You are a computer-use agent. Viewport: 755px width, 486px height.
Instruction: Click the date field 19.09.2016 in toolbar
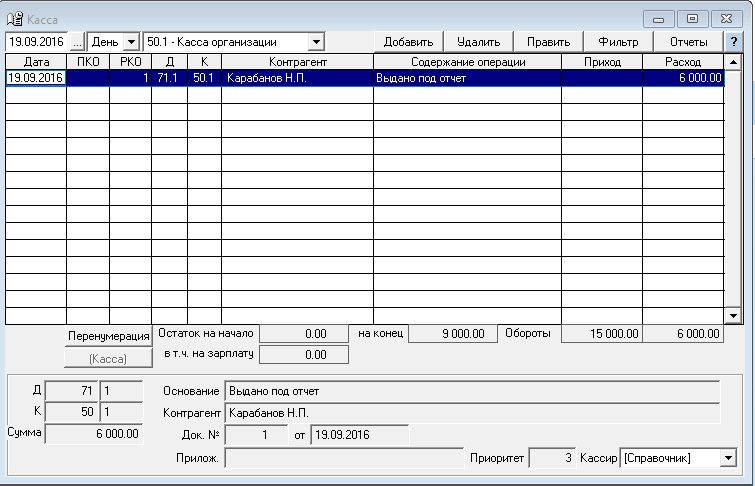pyautogui.click(x=37, y=42)
